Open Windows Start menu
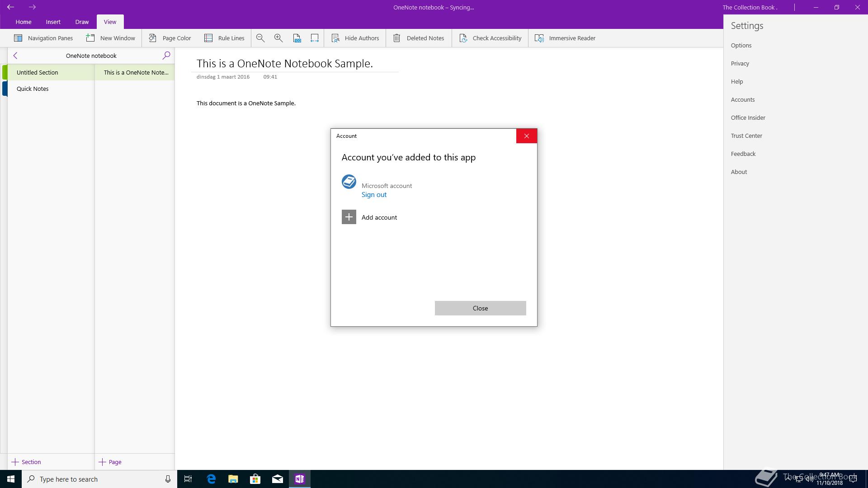Screen dimensions: 868x488 point(11,479)
